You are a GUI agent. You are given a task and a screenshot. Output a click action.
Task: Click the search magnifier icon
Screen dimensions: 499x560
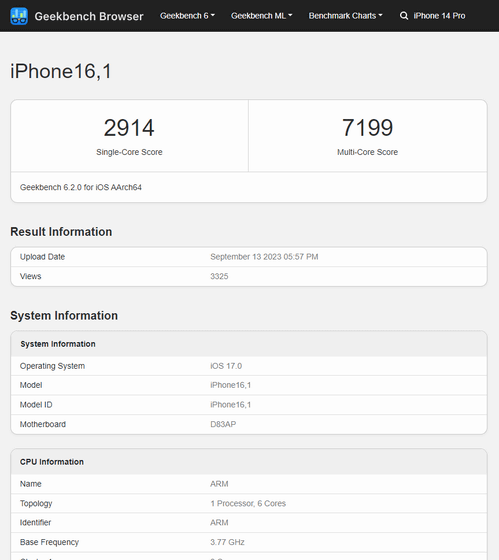pos(404,16)
